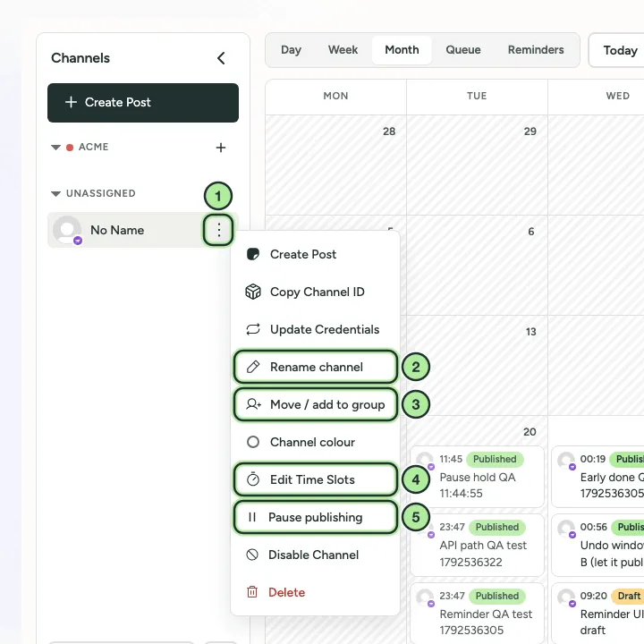Click the Create Post sticker icon in menu

click(253, 254)
